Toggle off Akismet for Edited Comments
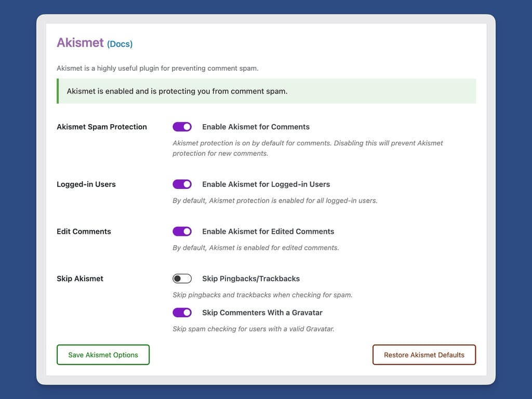The image size is (532, 399). [x=182, y=232]
